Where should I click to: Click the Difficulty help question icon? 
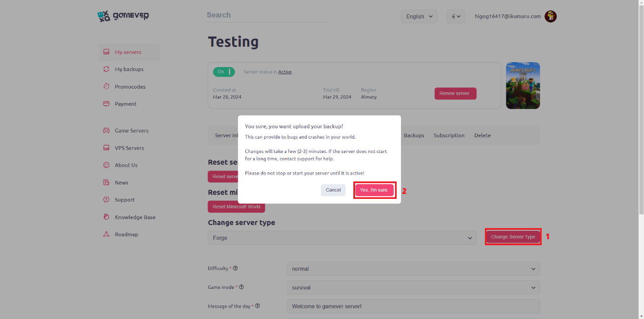pyautogui.click(x=235, y=268)
